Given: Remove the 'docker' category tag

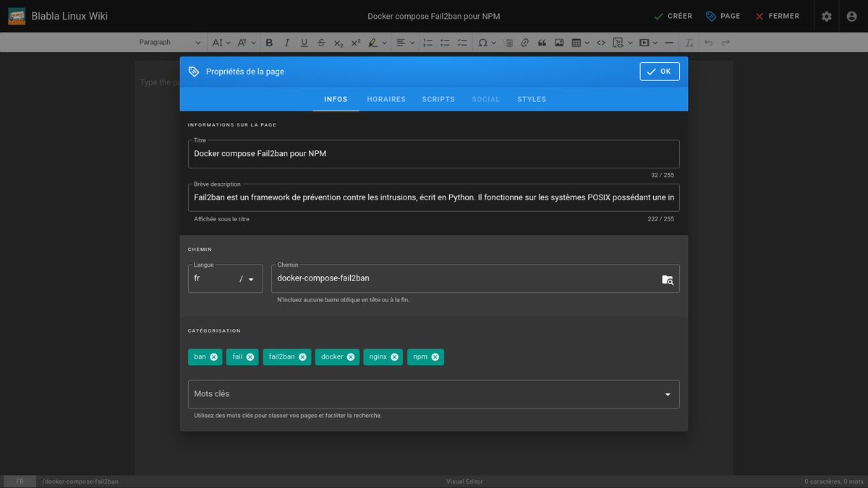Looking at the screenshot, I should 350,356.
